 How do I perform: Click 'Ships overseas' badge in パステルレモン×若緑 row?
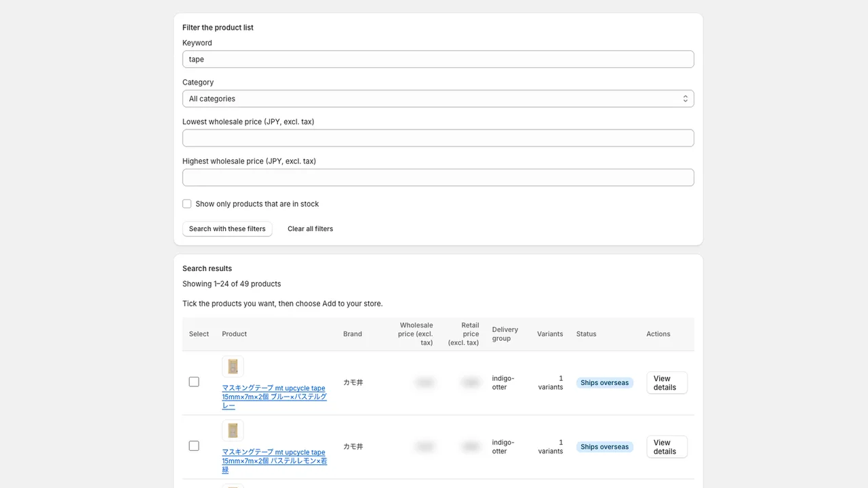[x=605, y=447]
